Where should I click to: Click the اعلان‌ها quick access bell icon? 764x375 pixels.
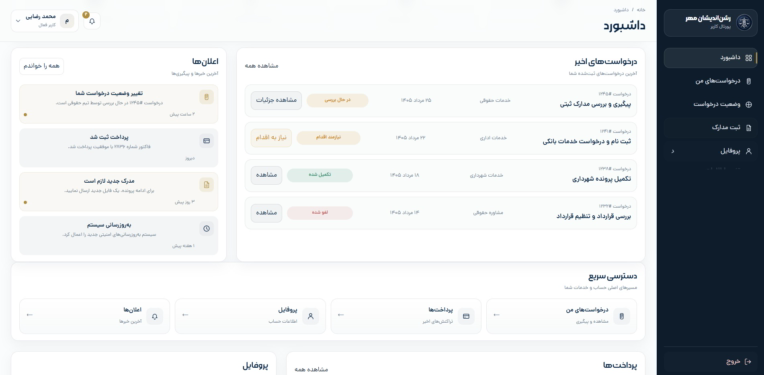tap(154, 316)
